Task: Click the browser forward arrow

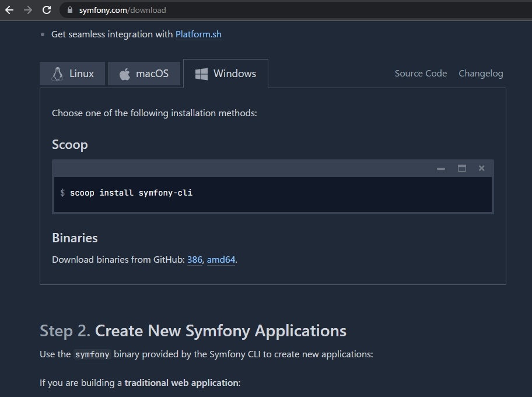Action: [28, 10]
